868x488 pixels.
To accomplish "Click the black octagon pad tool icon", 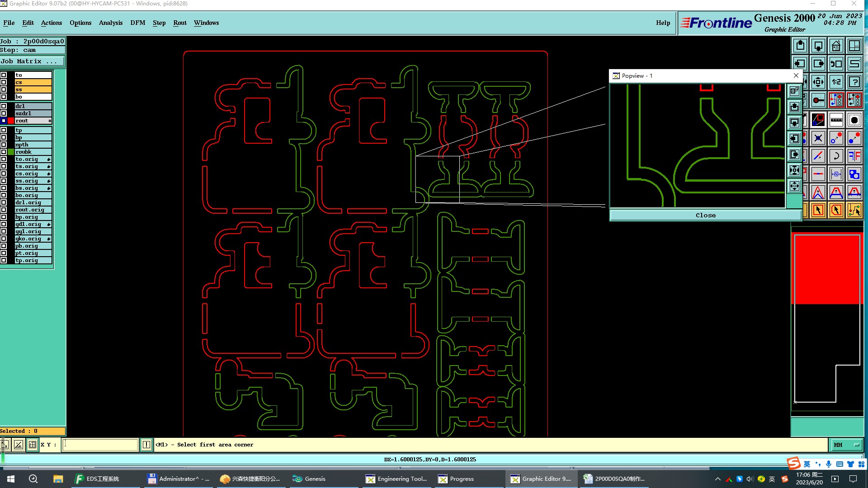I will pyautogui.click(x=854, y=120).
